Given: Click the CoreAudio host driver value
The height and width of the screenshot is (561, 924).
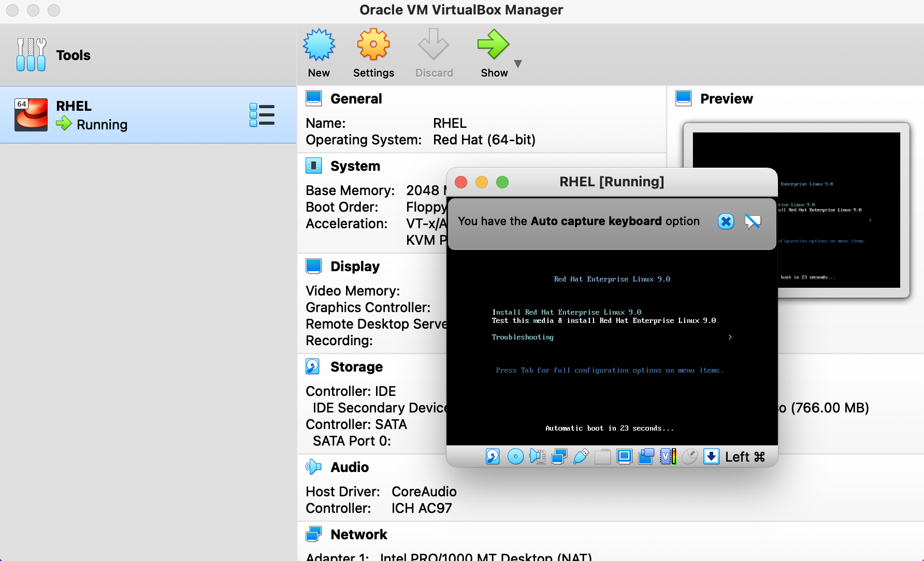Looking at the screenshot, I should pyautogui.click(x=424, y=492).
